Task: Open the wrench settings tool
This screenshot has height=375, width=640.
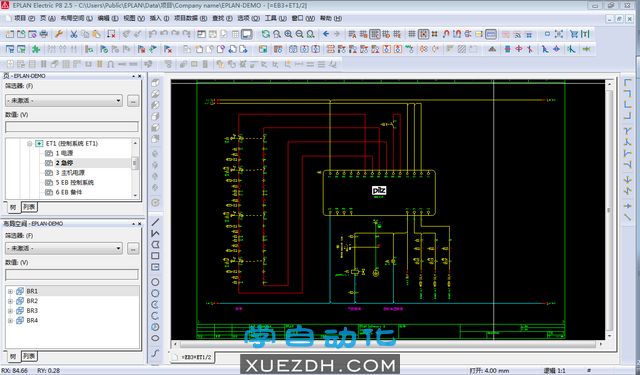Action: 59,34
